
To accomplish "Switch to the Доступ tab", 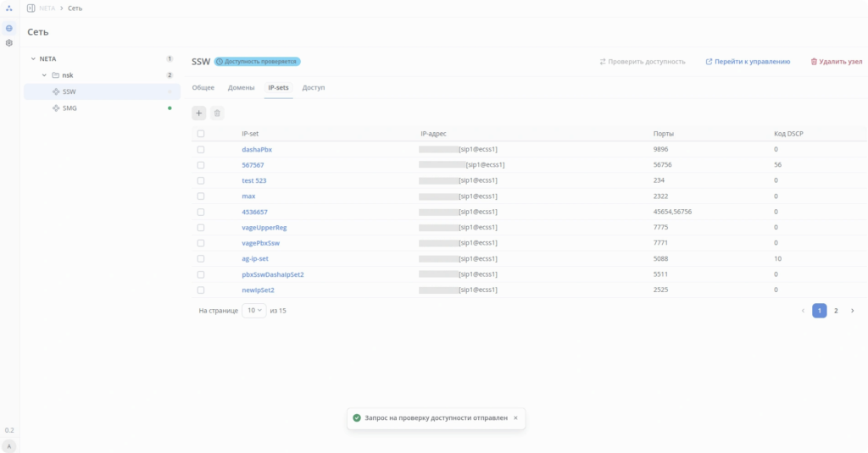I will (314, 87).
